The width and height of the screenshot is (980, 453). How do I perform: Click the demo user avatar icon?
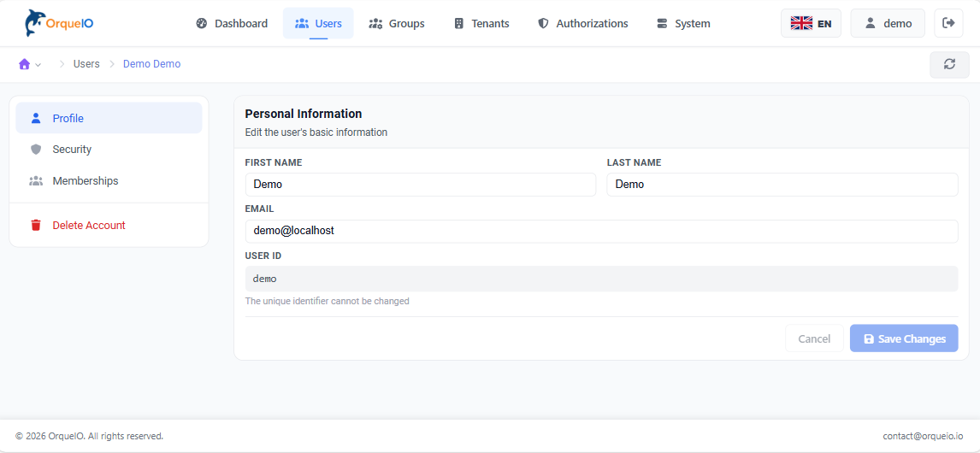point(870,24)
